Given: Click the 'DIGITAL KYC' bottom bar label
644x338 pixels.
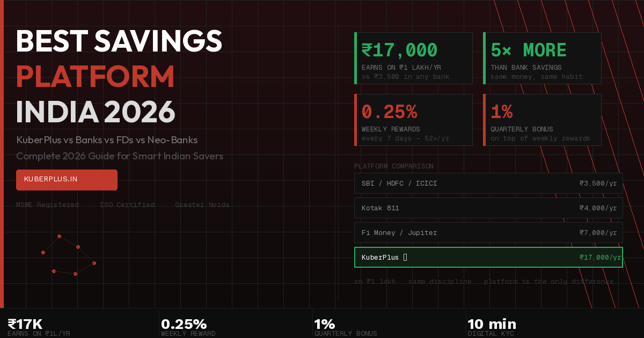Looking at the screenshot, I should (491, 334).
